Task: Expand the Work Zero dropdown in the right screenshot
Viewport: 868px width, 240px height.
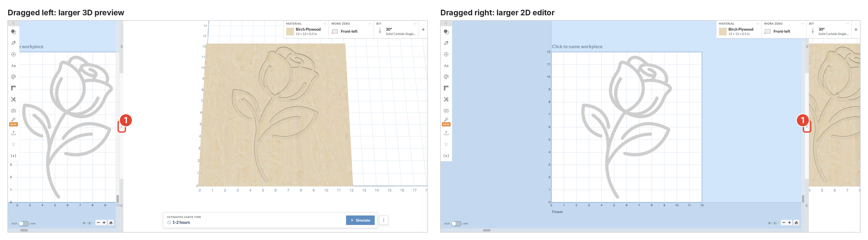Action: [803, 24]
